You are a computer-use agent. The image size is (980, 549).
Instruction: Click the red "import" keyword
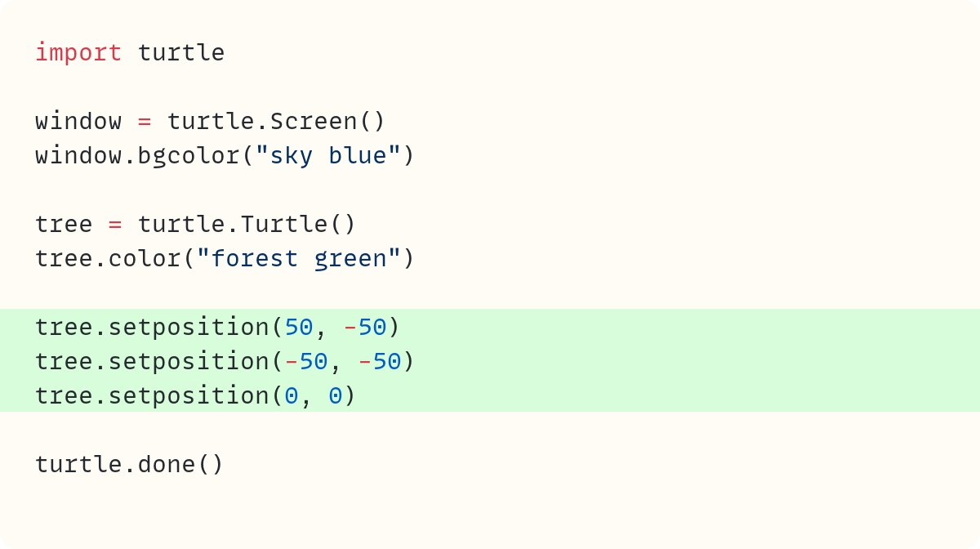click(78, 53)
